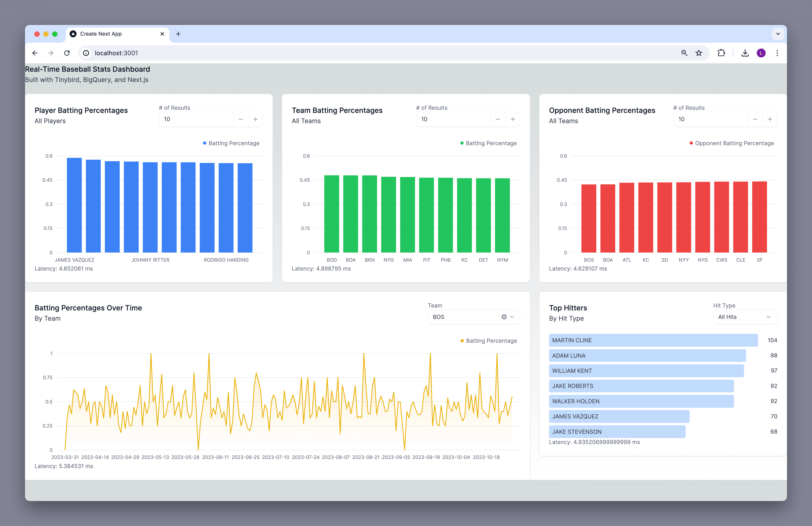
Task: View site information icon in address bar
Action: (86, 53)
